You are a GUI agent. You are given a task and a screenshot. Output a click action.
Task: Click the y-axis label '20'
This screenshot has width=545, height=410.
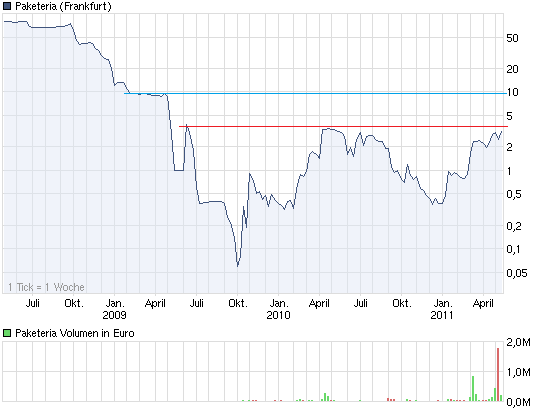click(512, 69)
